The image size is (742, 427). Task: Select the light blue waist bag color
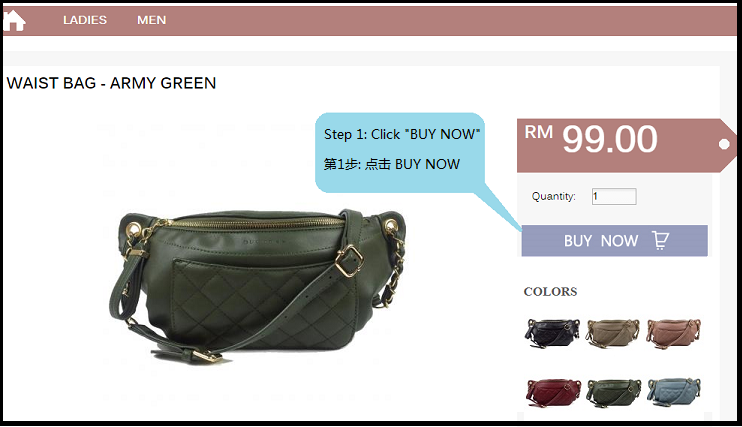click(x=673, y=392)
